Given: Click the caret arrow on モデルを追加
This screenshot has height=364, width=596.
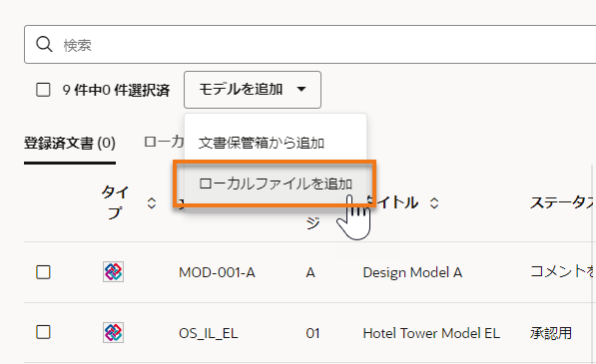Looking at the screenshot, I should click(x=301, y=90).
